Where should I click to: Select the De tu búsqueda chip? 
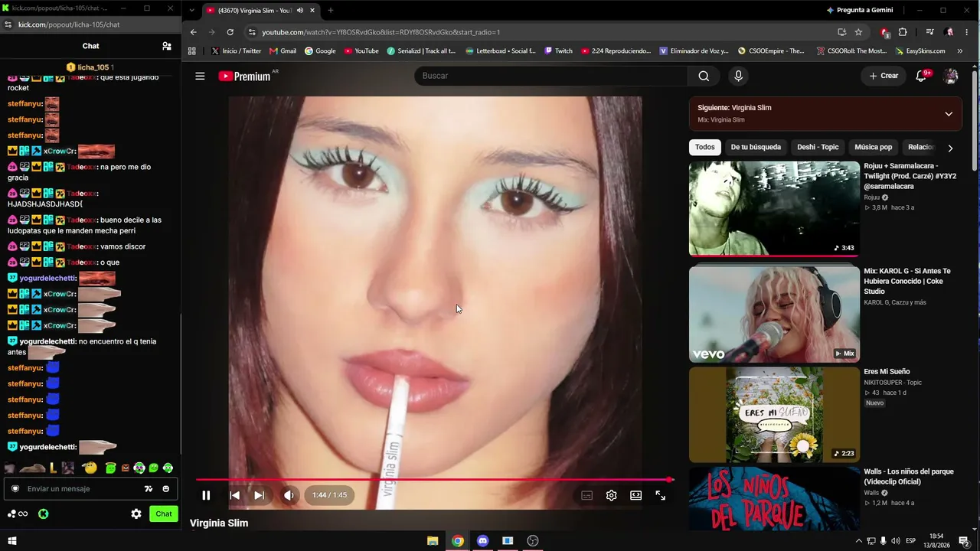point(756,147)
